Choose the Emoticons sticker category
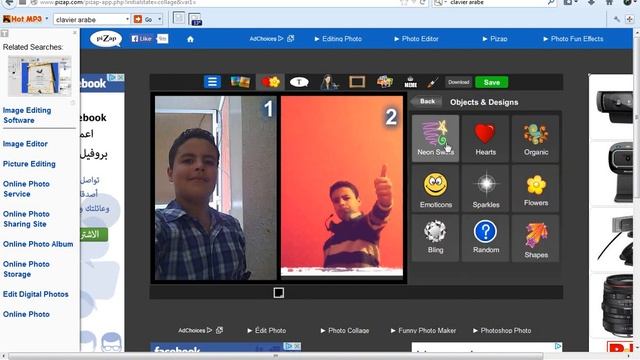Screen dimensions: 640x360 coord(435,189)
